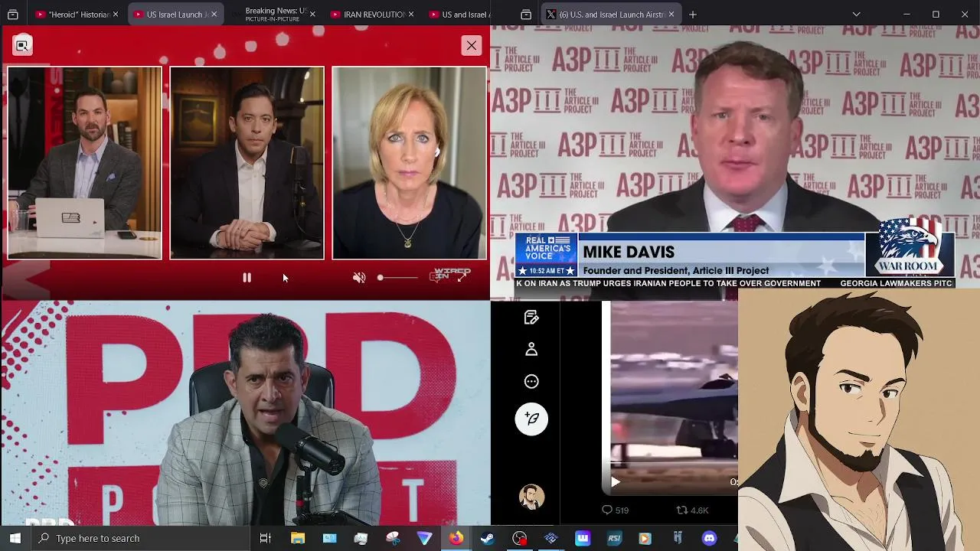The image size is (980, 551).
Task: Open the X Profile icon in sidebar
Action: (531, 349)
